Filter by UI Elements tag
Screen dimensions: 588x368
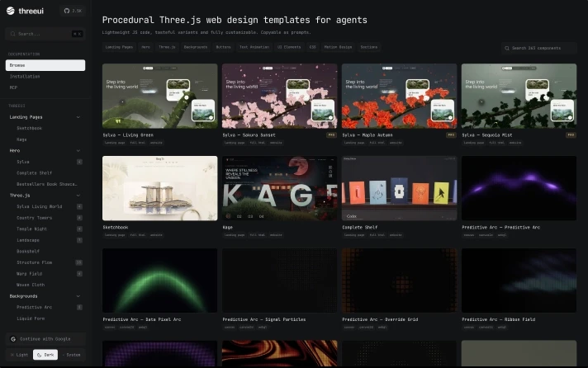289,47
